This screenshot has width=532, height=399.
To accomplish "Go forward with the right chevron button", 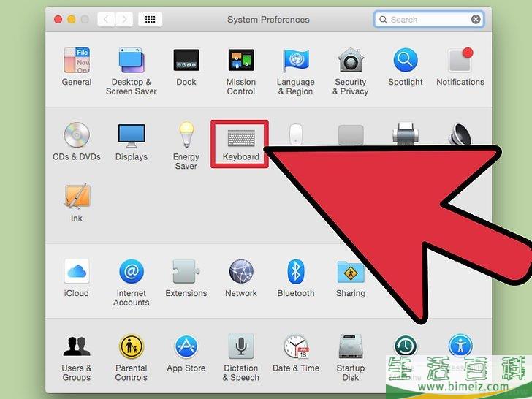I will coord(124,19).
